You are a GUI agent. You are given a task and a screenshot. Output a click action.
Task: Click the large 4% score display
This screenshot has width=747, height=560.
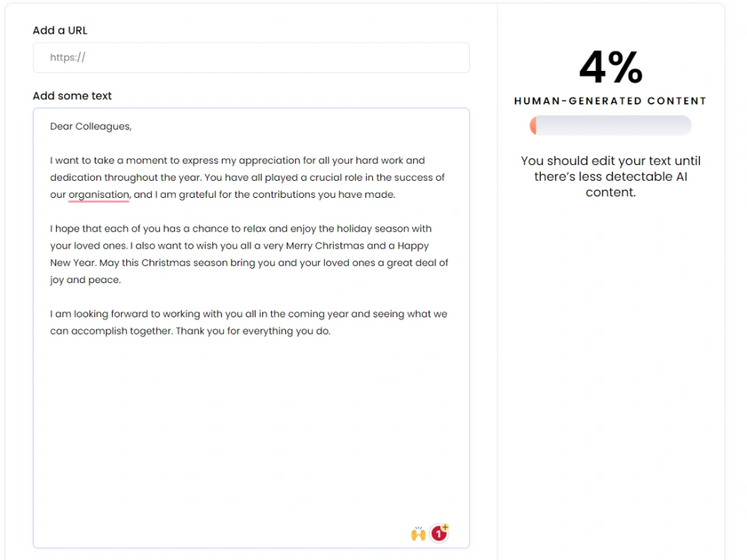[610, 67]
